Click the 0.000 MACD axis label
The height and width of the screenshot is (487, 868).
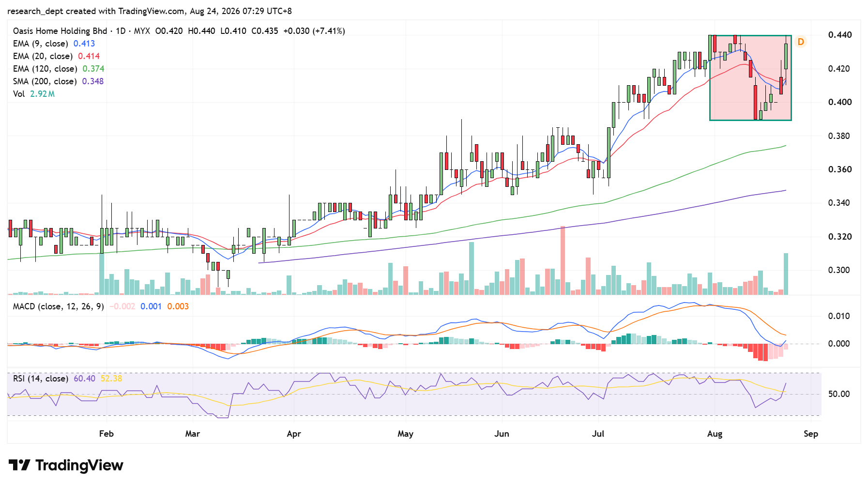pyautogui.click(x=839, y=344)
